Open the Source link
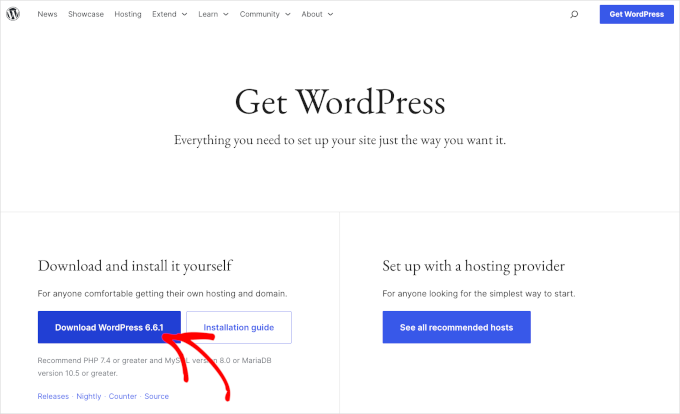Screen dimensions: 680x414 click(x=156, y=397)
